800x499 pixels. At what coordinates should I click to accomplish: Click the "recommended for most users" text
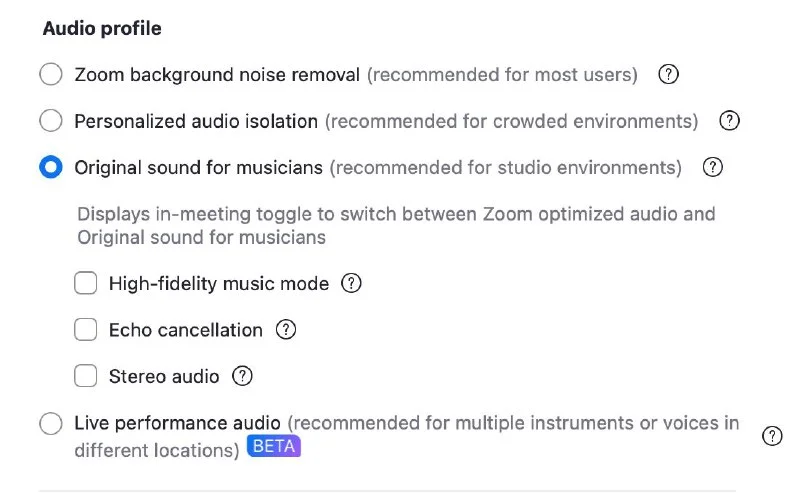pyautogui.click(x=502, y=74)
